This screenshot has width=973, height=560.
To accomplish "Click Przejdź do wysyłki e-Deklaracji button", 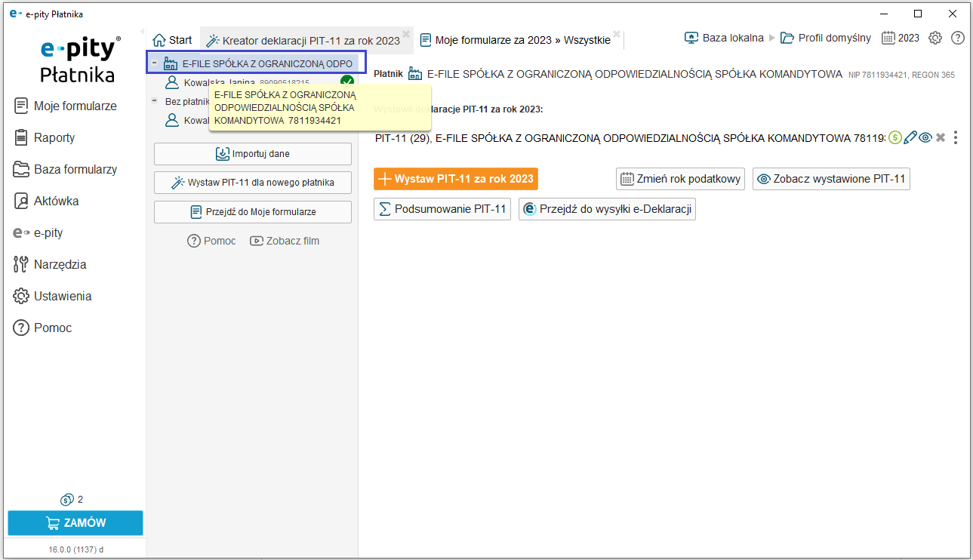I will (x=607, y=209).
